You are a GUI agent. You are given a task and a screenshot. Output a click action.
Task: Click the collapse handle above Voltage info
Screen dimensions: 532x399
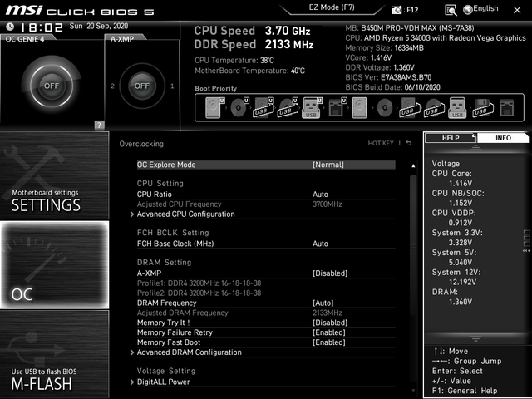click(x=475, y=148)
